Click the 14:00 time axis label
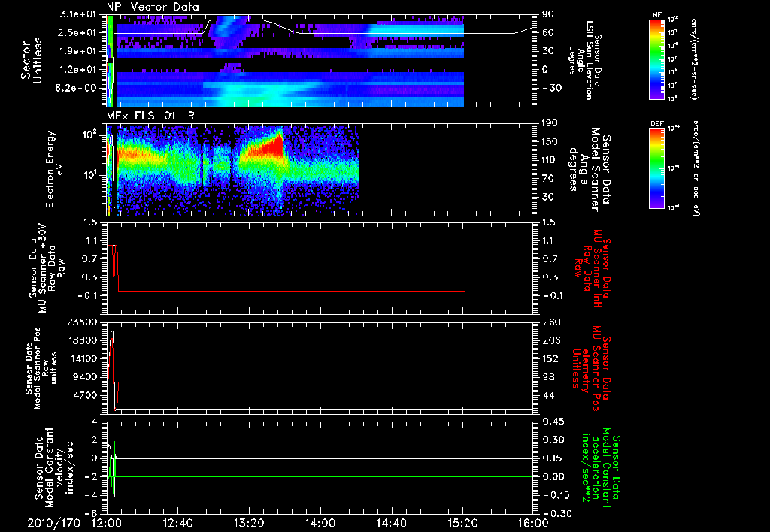This screenshot has height=532, width=770. click(320, 523)
